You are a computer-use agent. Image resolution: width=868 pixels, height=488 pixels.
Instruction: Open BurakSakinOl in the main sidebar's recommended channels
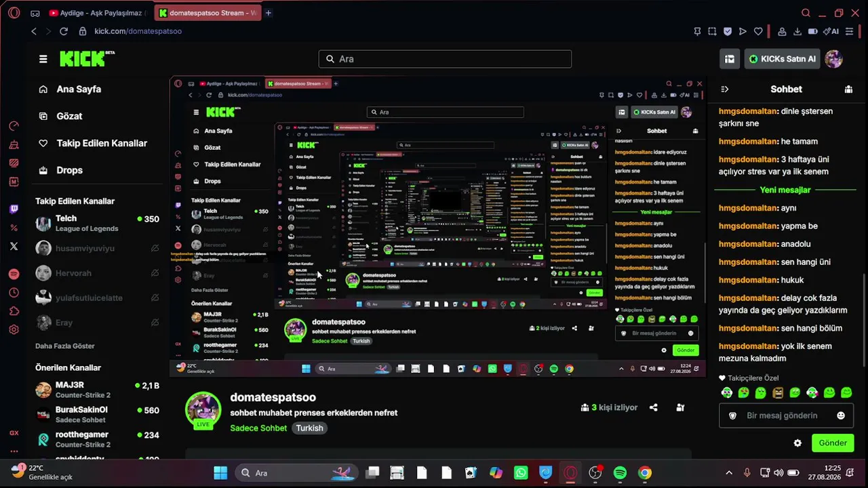(x=97, y=414)
